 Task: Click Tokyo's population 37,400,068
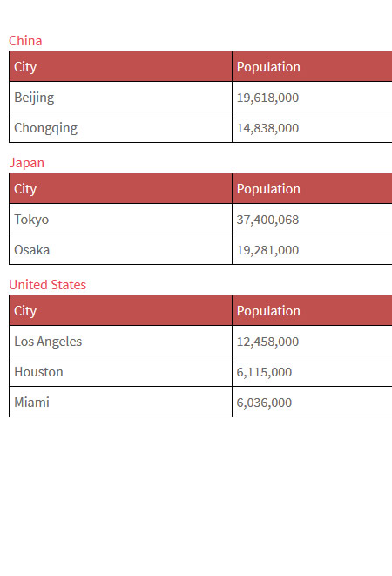(x=312, y=219)
